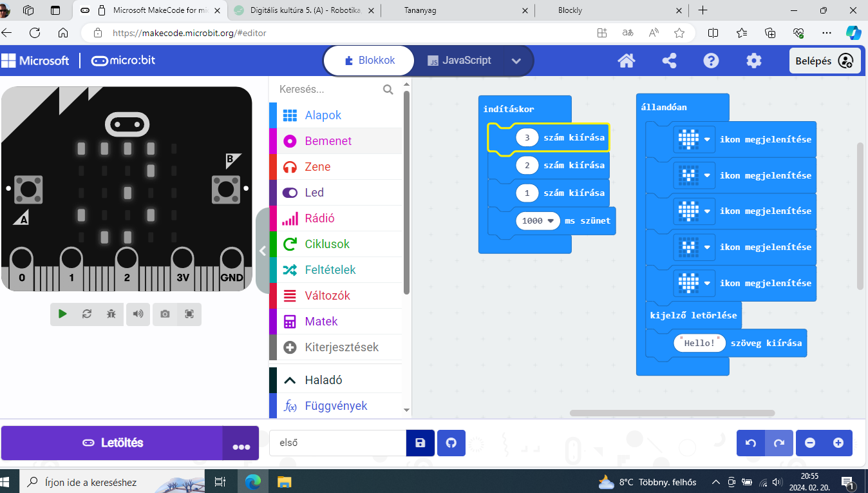Expand the Haladó advanced category

pos(323,380)
